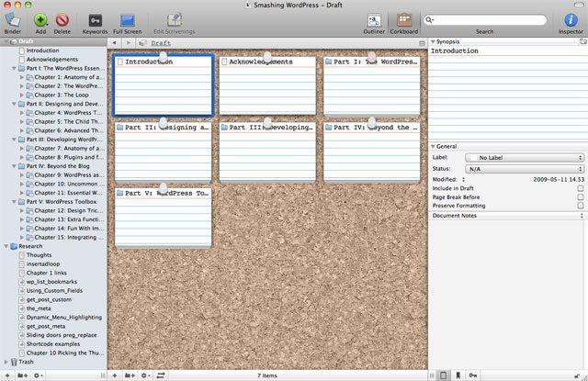Click the 7 items status text

pyautogui.click(x=267, y=375)
